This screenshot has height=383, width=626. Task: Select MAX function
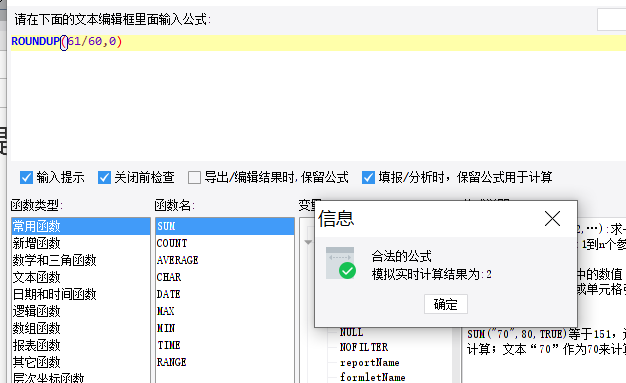click(225, 311)
